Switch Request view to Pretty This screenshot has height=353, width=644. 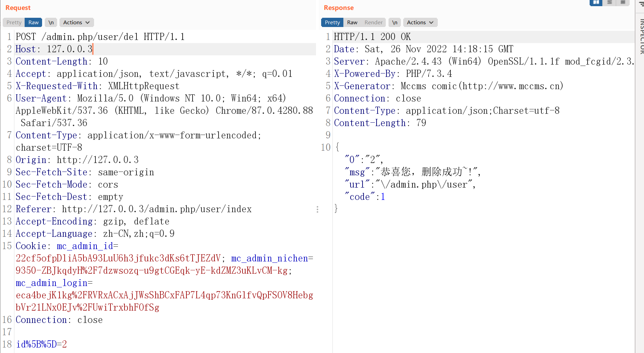click(x=14, y=22)
